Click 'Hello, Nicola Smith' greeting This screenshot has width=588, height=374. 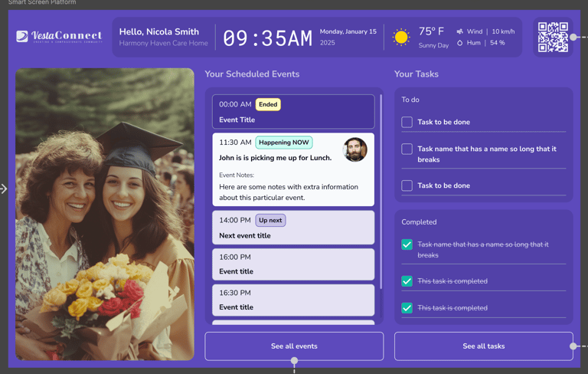(159, 31)
